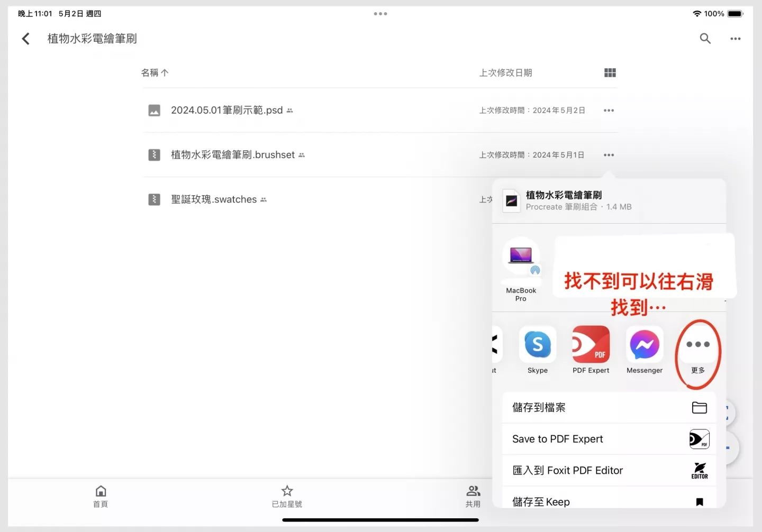Open the 2024.05.01筆刷示範.psd file

(x=226, y=111)
